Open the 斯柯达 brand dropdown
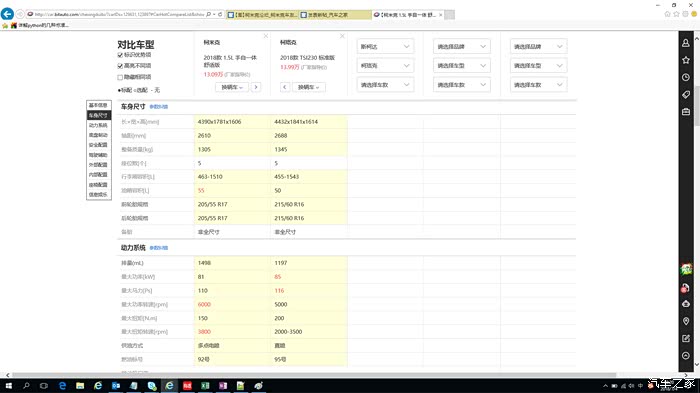The image size is (700, 393). point(385,46)
